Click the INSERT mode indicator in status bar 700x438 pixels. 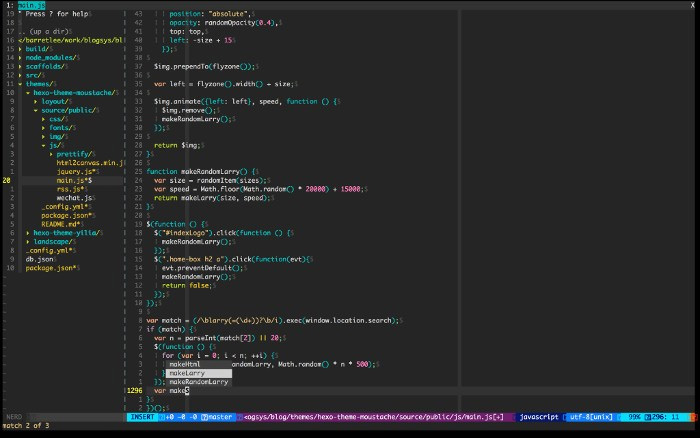pyautogui.click(x=144, y=417)
